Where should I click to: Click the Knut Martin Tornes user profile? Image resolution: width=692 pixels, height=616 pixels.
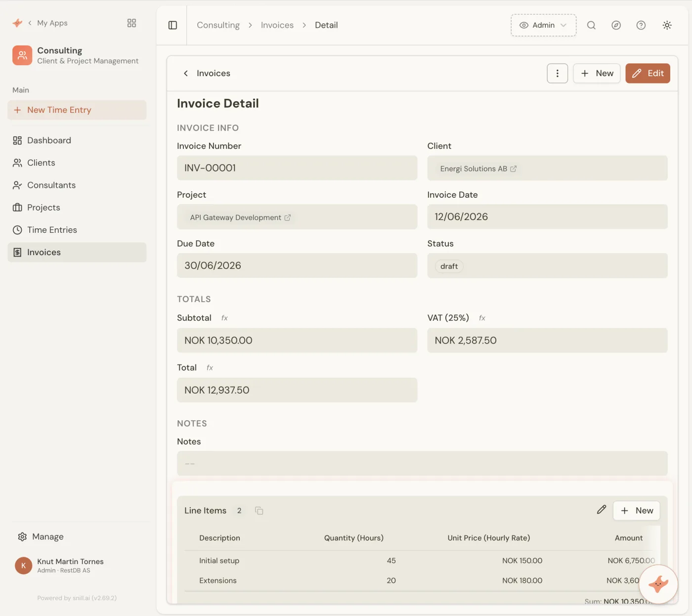(70, 565)
